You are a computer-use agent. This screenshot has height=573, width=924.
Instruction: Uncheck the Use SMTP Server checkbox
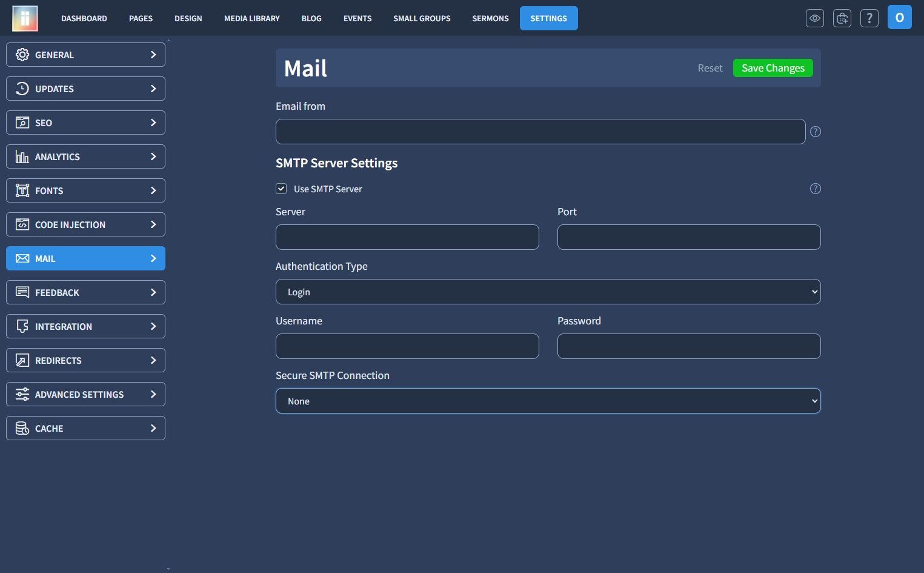click(281, 189)
